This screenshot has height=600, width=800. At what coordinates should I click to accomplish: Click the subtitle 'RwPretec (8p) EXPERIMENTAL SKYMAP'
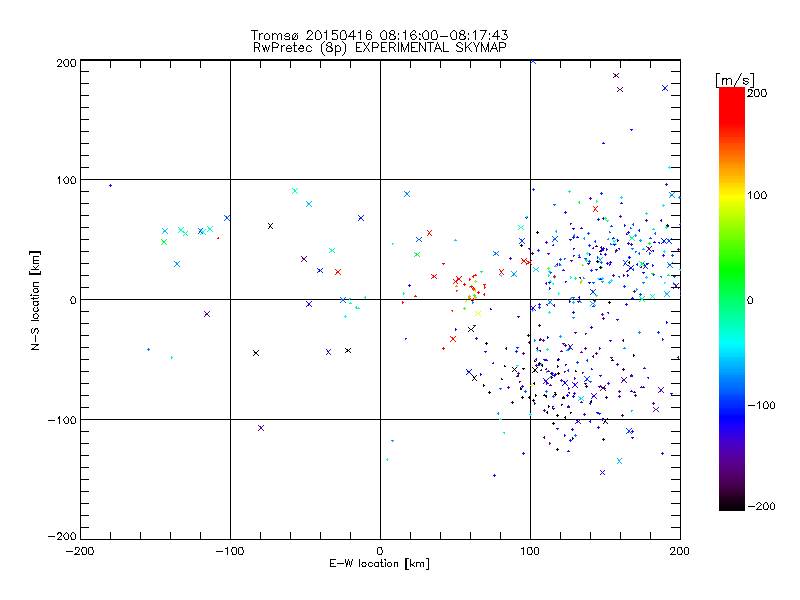380,48
